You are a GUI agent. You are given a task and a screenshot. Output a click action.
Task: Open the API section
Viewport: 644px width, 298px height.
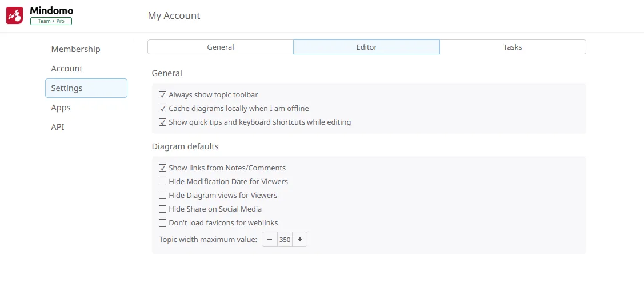[x=58, y=127]
